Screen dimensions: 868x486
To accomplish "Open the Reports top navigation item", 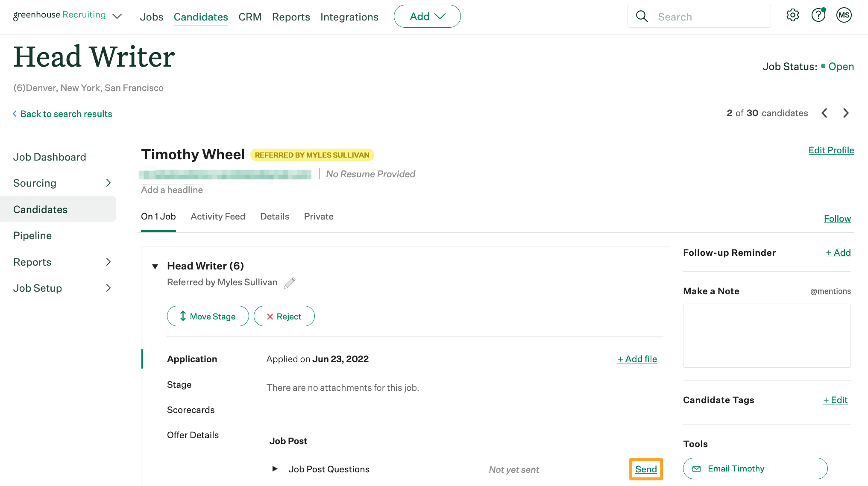I will click(290, 17).
